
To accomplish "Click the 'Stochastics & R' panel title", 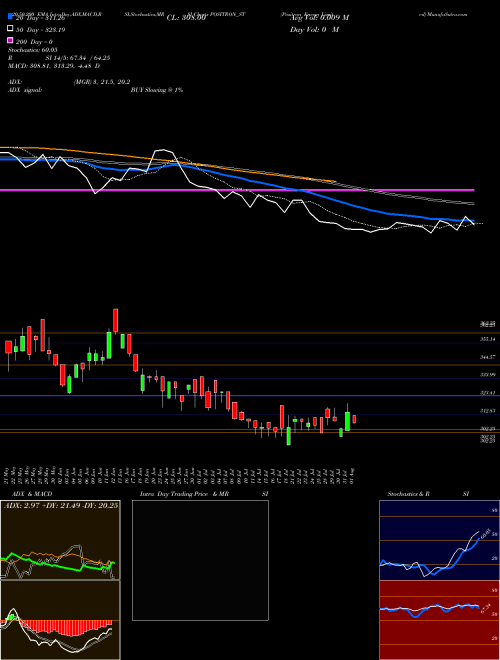I will click(x=408, y=494).
